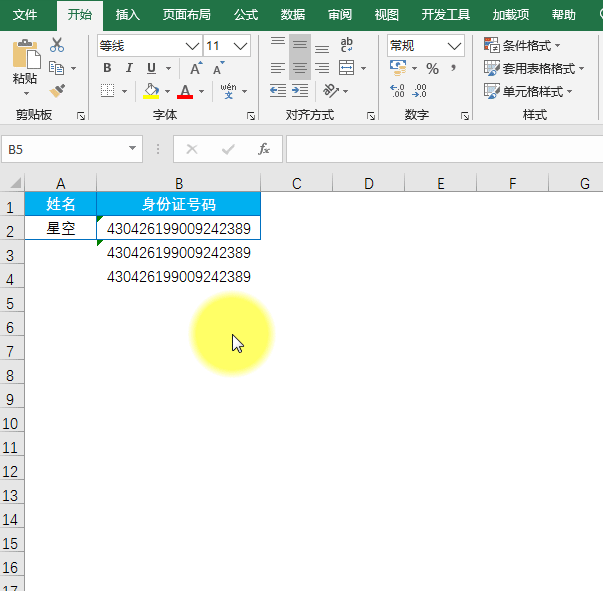Decrease indent
Viewport: 603px width, 591px height.
278,91
